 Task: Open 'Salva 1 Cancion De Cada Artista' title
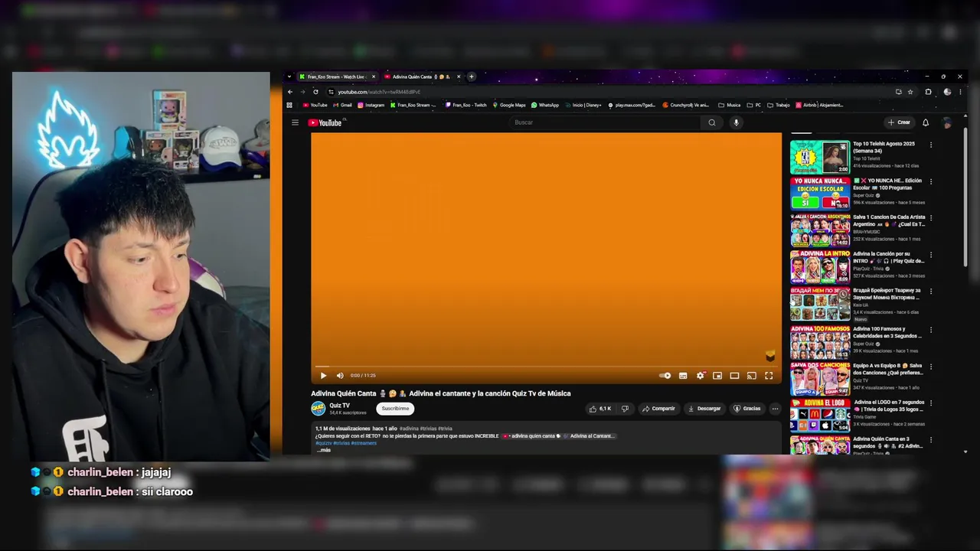tap(889, 220)
